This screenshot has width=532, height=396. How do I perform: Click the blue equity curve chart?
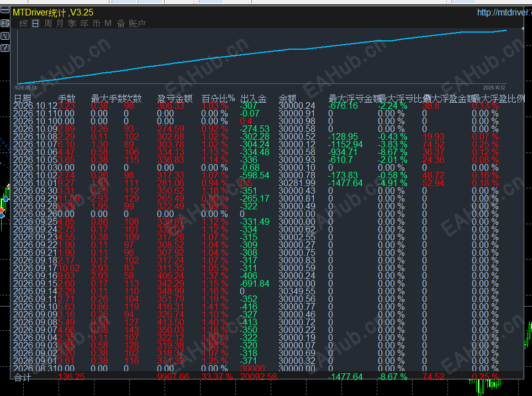pos(261,57)
